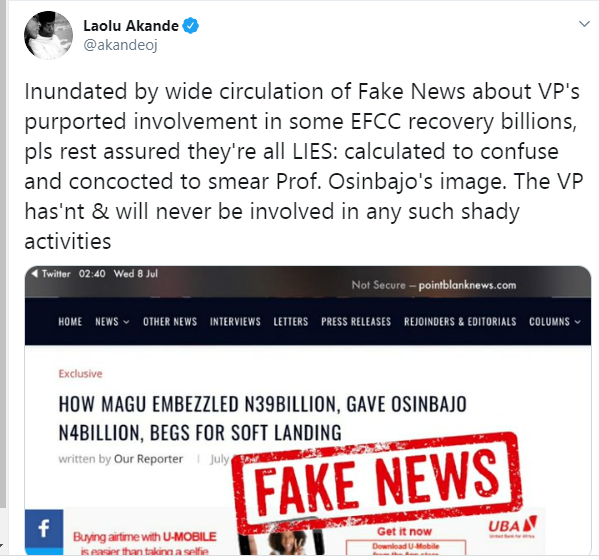Click the @akandeoj handle link

coord(120,45)
